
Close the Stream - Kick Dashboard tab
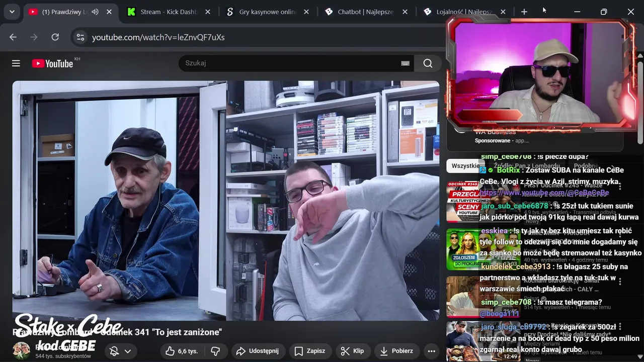208,12
